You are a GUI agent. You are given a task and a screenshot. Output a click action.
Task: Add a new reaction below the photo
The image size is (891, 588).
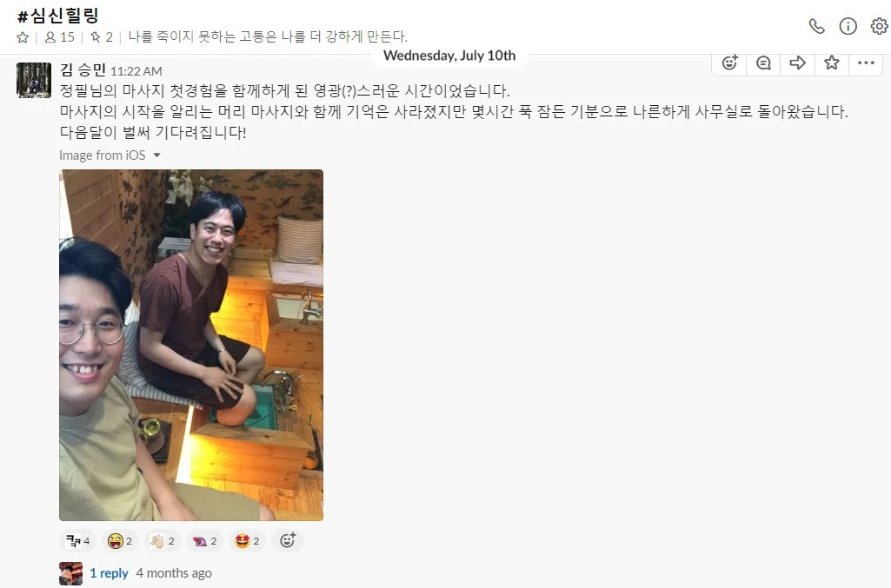(x=288, y=540)
